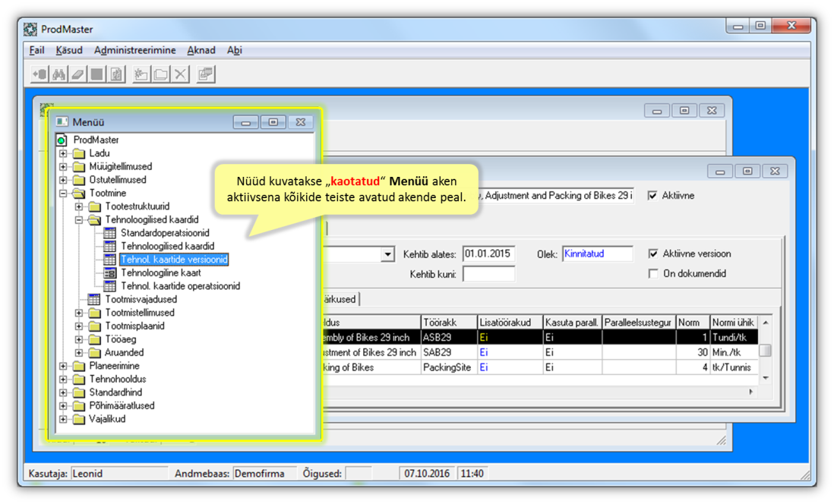
Task: Click the delete X toolbar icon
Action: (180, 74)
